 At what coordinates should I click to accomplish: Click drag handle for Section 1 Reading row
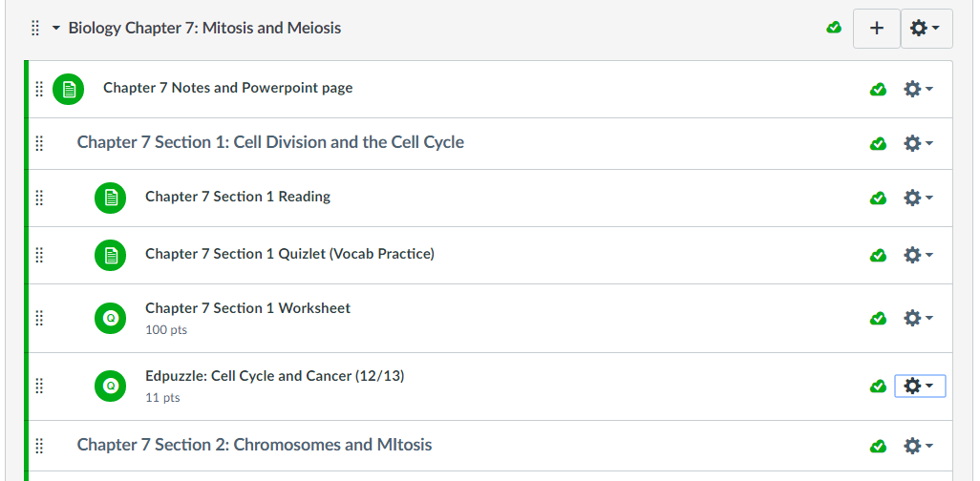[39, 198]
